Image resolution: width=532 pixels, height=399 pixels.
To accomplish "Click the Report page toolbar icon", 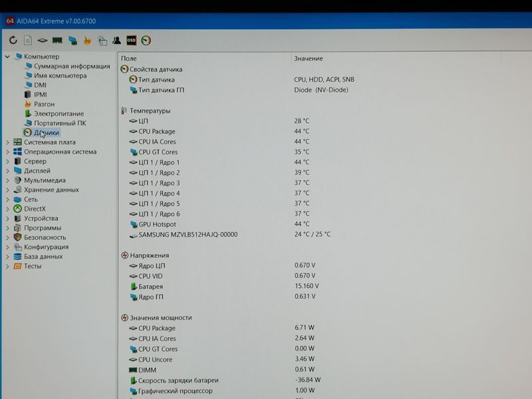I will [28, 41].
